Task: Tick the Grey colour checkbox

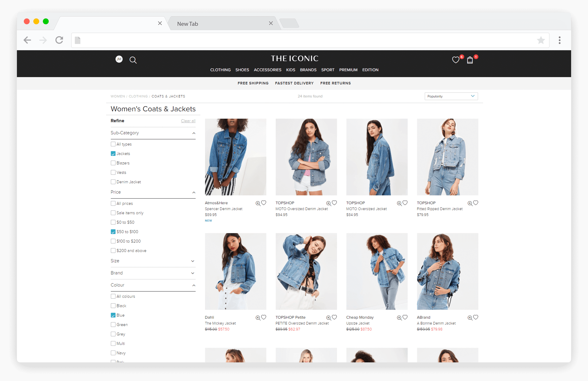Action: coord(113,334)
